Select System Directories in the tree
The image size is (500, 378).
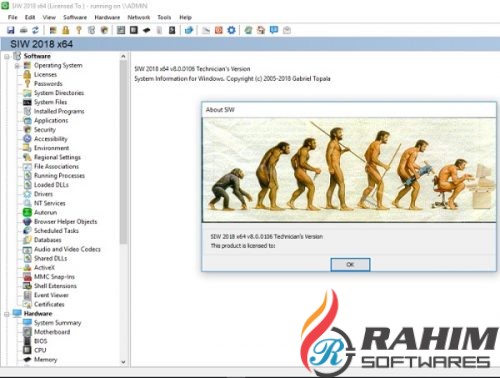(59, 93)
